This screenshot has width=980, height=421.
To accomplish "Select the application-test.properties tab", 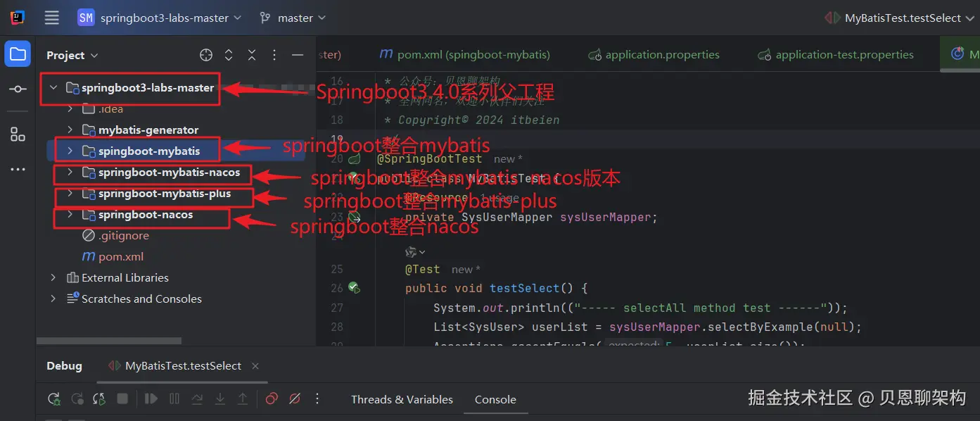I will coord(841,54).
